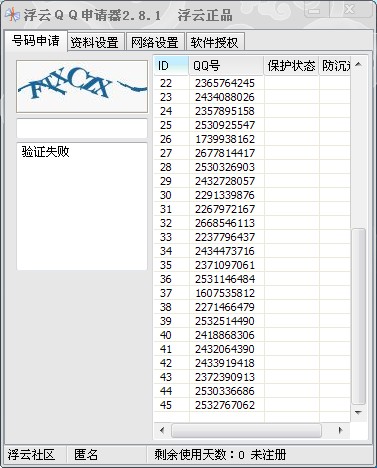377x468 pixels.
Task: Open the 资料设置 tab
Action: pos(95,42)
